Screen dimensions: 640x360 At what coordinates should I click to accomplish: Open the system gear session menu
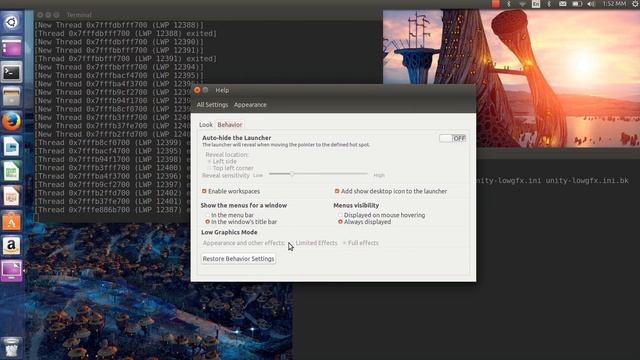(636, 4)
